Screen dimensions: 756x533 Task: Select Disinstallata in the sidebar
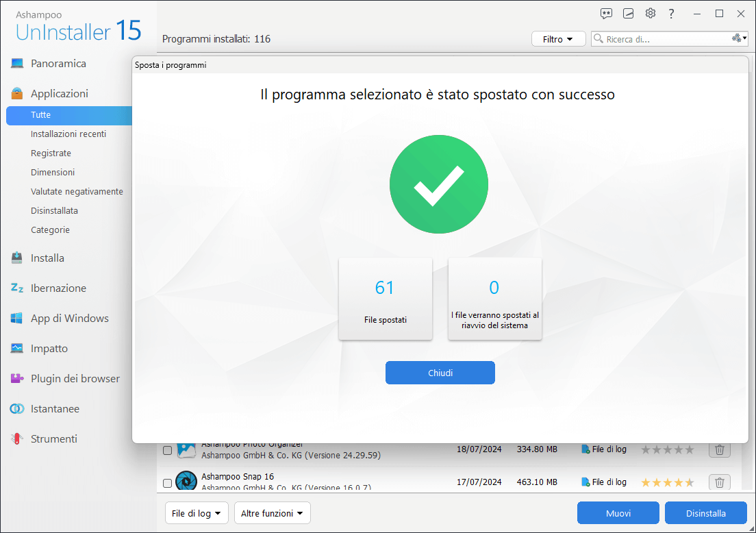pyautogui.click(x=55, y=211)
